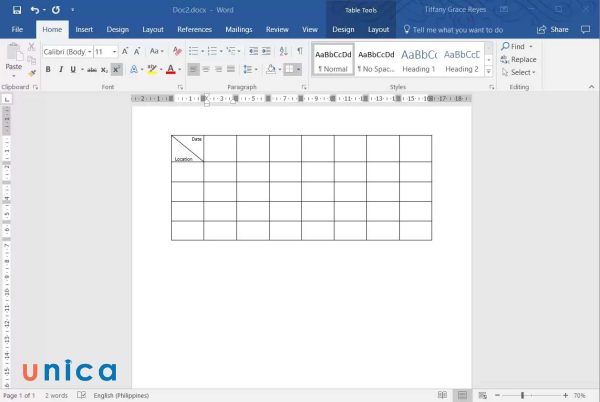The width and height of the screenshot is (600, 402).
Task: Decrease font size with smaller A
Action: (x=137, y=51)
